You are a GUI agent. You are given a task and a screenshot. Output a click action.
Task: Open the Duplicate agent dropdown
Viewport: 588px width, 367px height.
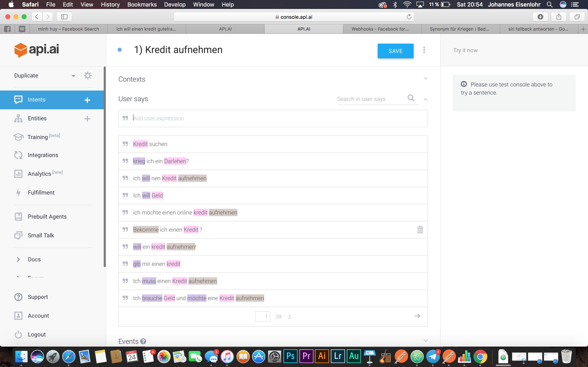(73, 76)
